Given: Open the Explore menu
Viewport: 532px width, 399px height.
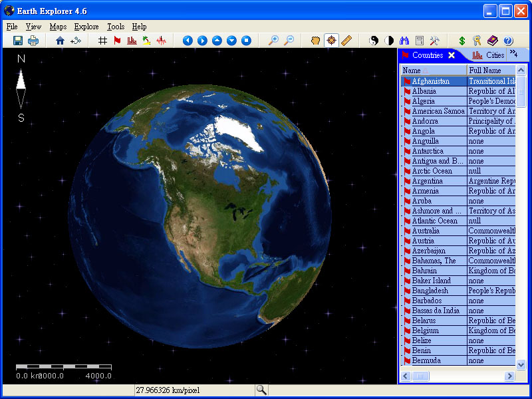Looking at the screenshot, I should [86, 27].
